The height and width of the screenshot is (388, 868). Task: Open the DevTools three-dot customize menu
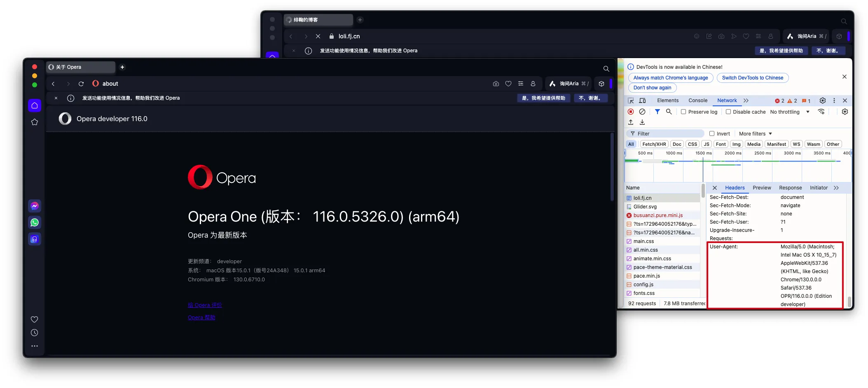(x=834, y=101)
